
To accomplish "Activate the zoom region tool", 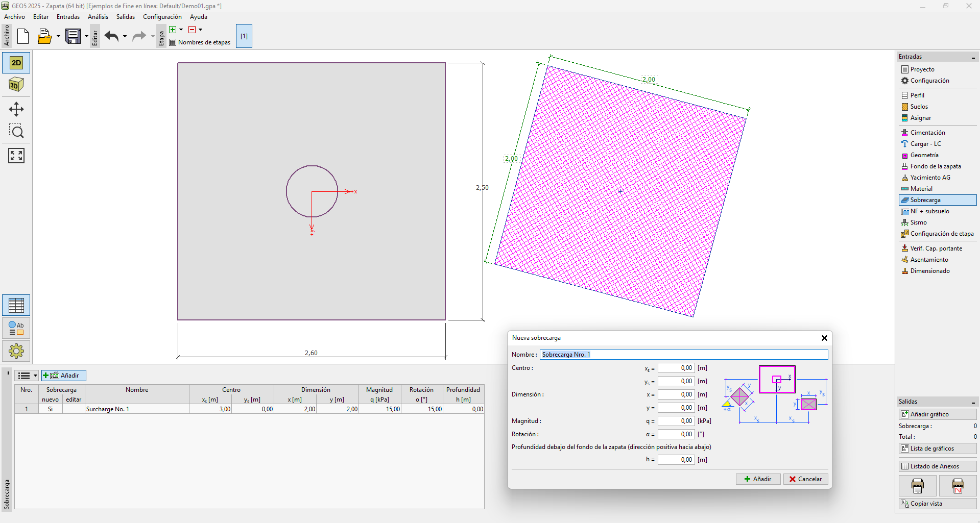I will pos(16,132).
